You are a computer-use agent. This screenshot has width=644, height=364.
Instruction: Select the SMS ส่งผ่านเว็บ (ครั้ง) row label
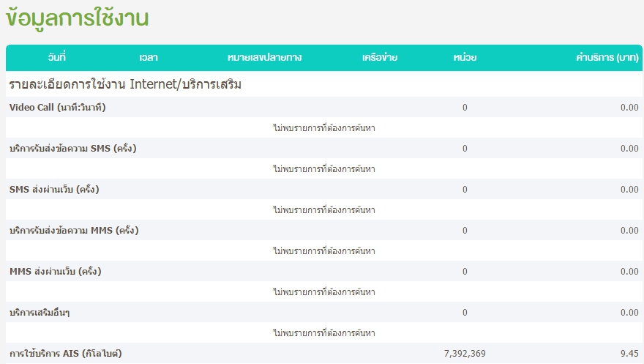(x=54, y=190)
